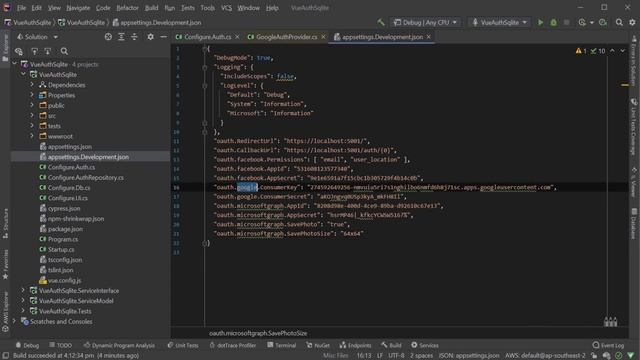Build solution with hammer icon
The image size is (640, 360).
381,22
